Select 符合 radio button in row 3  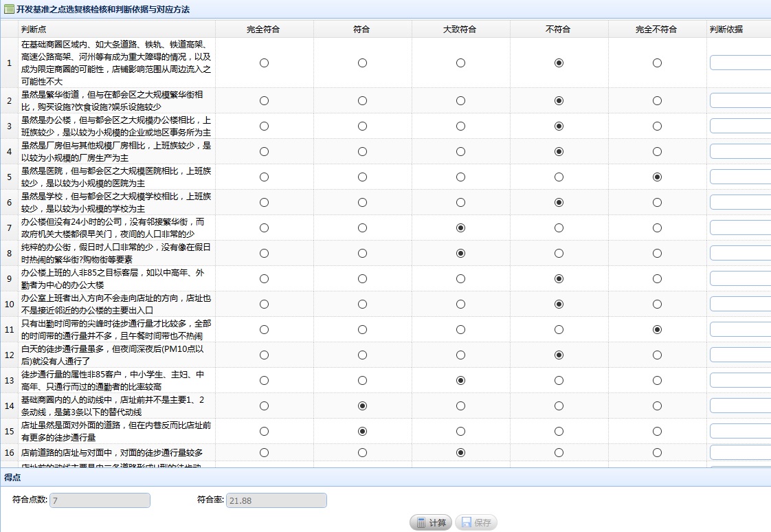(362, 126)
